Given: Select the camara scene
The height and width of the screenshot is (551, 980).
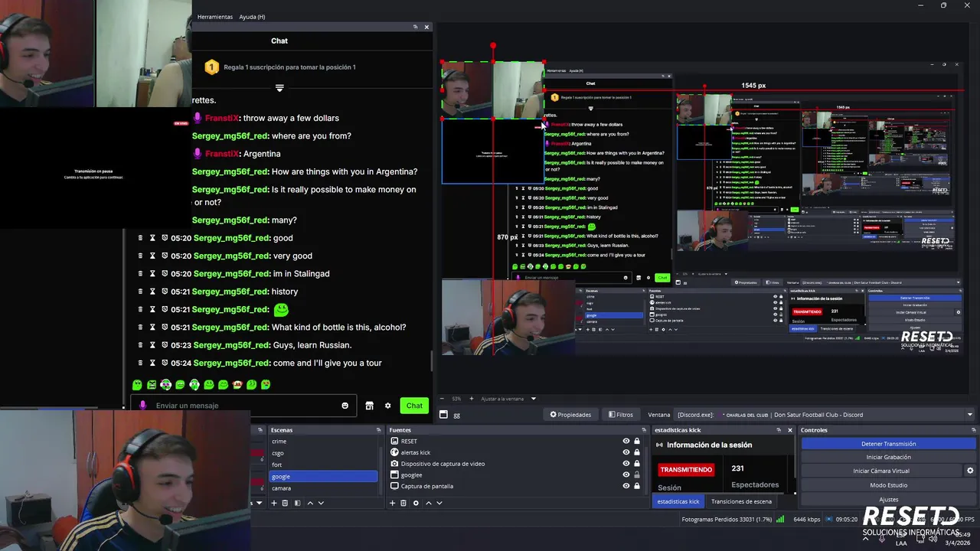Looking at the screenshot, I should coord(323,487).
